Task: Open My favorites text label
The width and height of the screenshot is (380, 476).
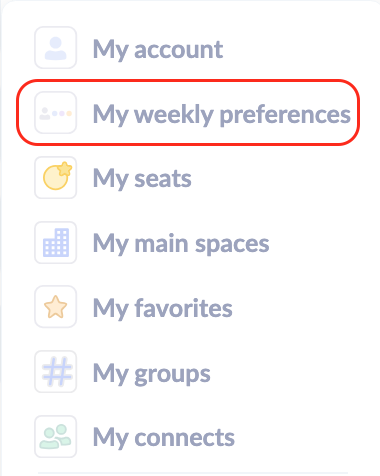Action: point(163,308)
